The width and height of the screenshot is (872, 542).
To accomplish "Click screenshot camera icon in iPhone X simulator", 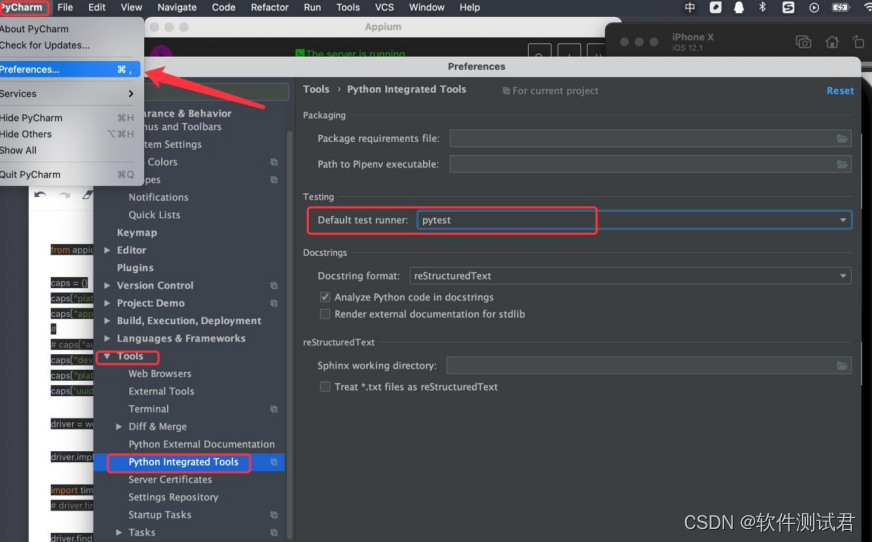I will (x=803, y=42).
